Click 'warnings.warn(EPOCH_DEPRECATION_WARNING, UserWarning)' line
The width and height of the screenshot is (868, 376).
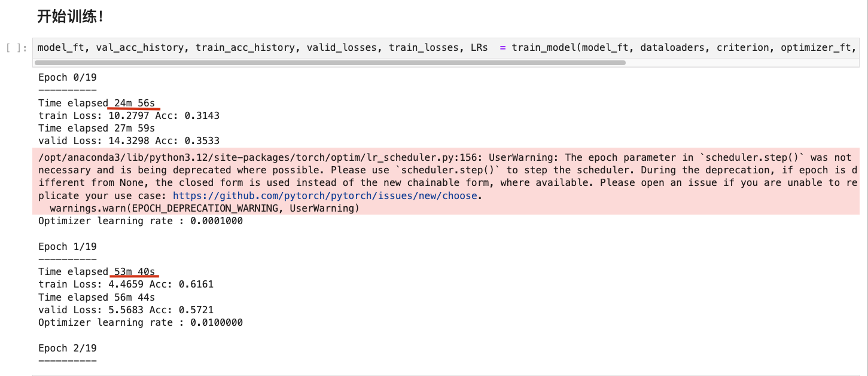click(205, 208)
